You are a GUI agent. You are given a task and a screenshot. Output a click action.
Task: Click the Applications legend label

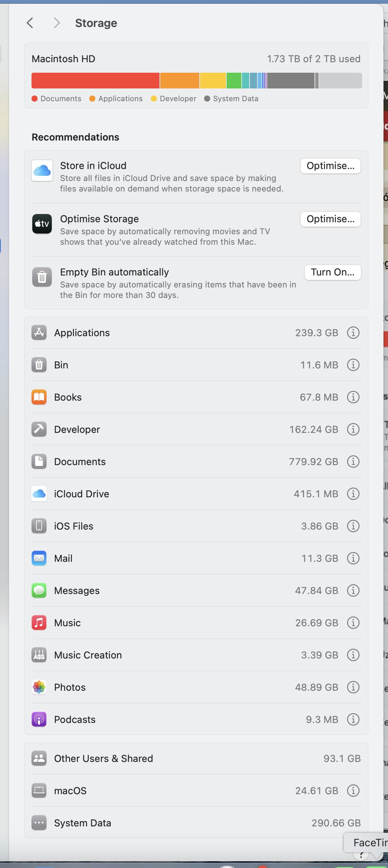pos(120,99)
